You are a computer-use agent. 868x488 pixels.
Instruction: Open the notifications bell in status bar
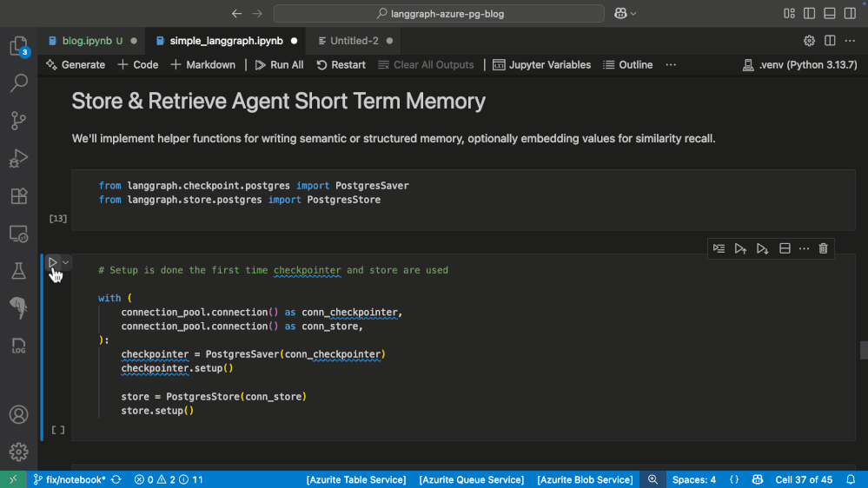851,479
